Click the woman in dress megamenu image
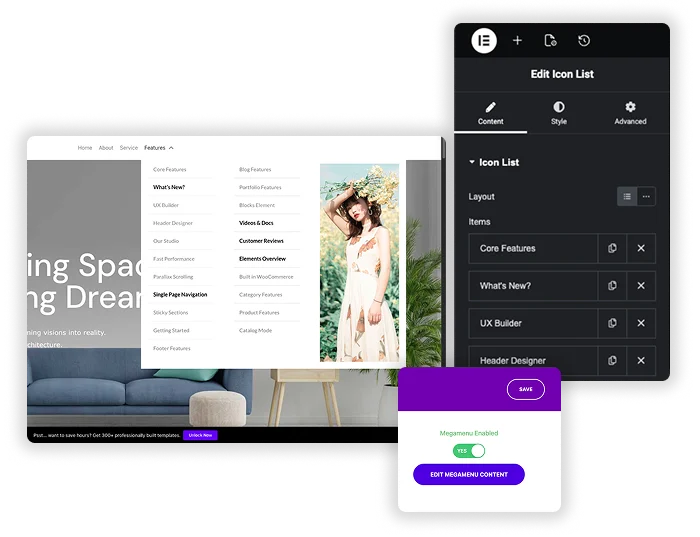This screenshot has height=537, width=700. (359, 262)
